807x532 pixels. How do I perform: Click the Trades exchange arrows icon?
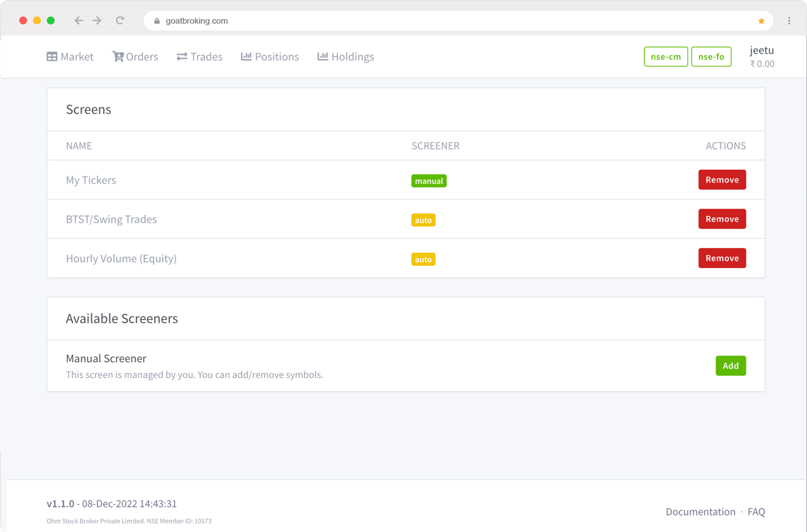pyautogui.click(x=182, y=57)
